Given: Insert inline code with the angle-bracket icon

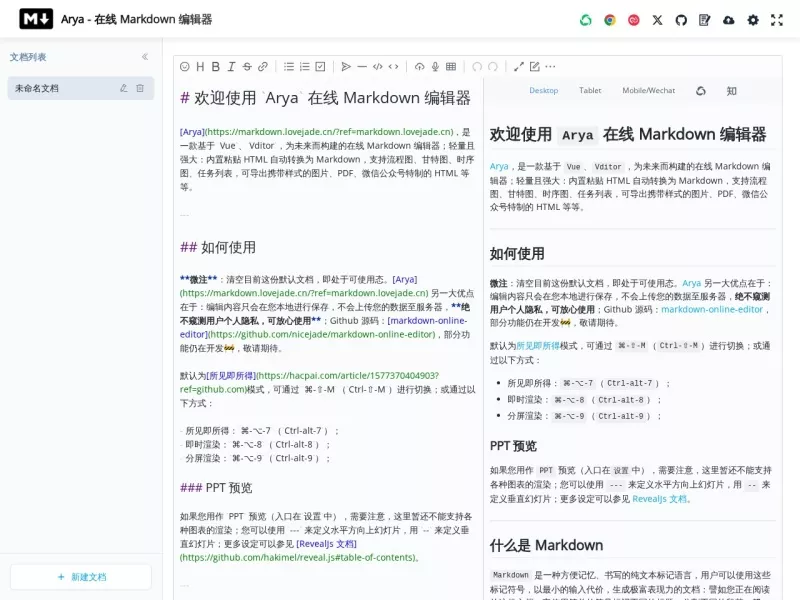Looking at the screenshot, I should pos(393,67).
